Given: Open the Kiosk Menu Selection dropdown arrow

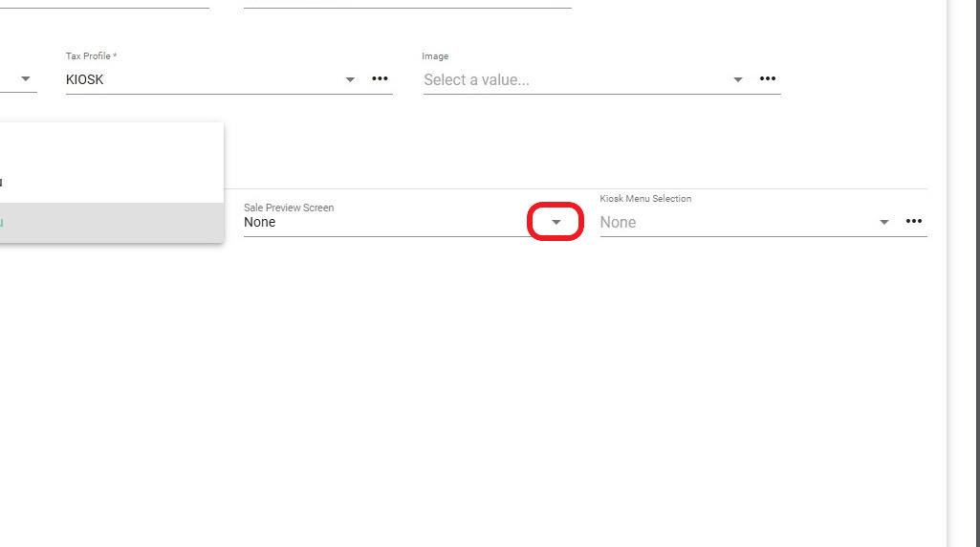Looking at the screenshot, I should click(x=884, y=222).
